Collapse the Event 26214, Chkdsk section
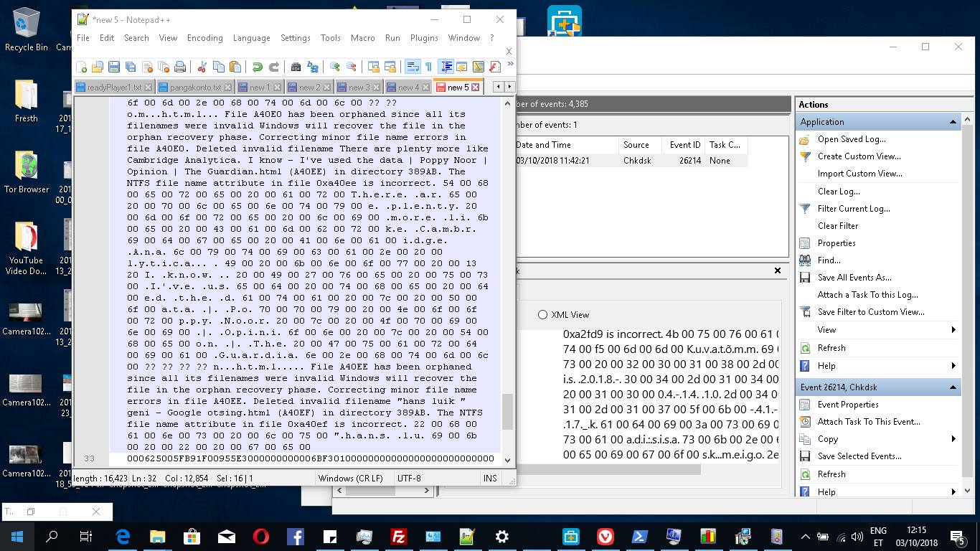This screenshot has width=980, height=551. (953, 387)
